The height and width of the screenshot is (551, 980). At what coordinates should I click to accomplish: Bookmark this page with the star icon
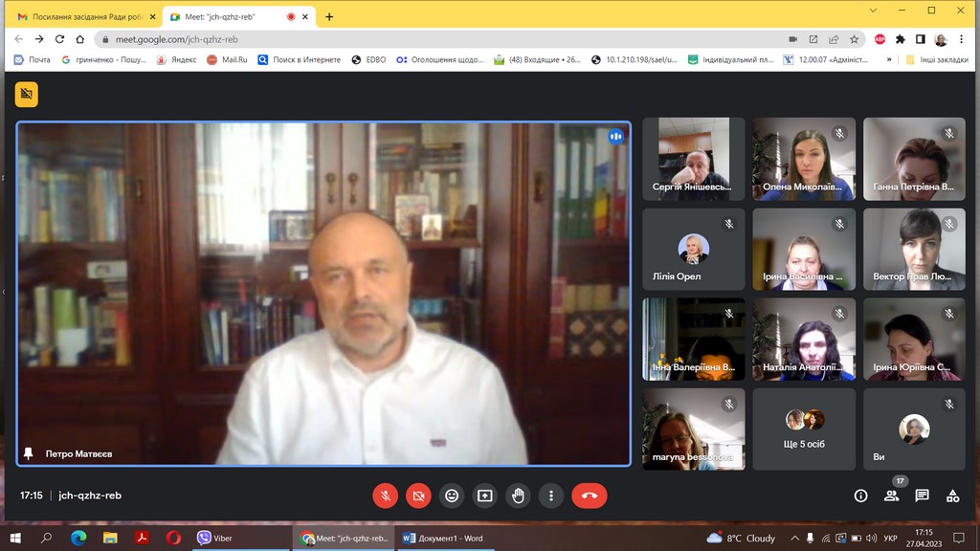point(854,39)
